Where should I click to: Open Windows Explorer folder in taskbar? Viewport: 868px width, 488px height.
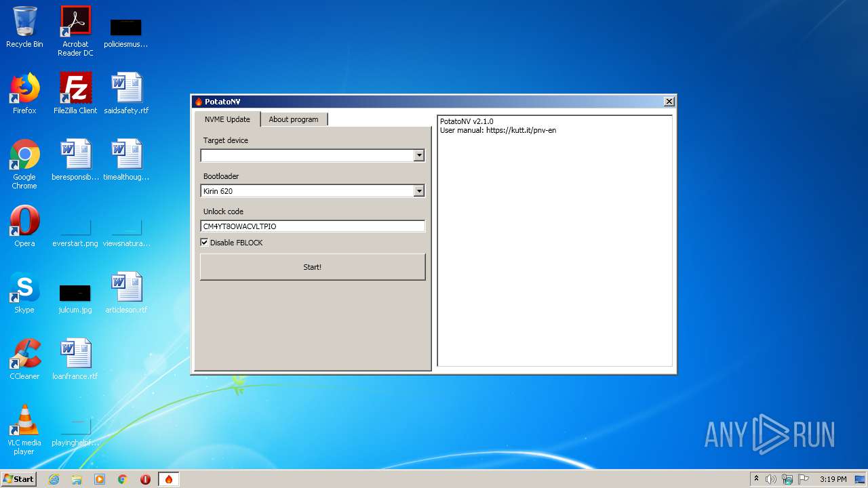pos(77,479)
